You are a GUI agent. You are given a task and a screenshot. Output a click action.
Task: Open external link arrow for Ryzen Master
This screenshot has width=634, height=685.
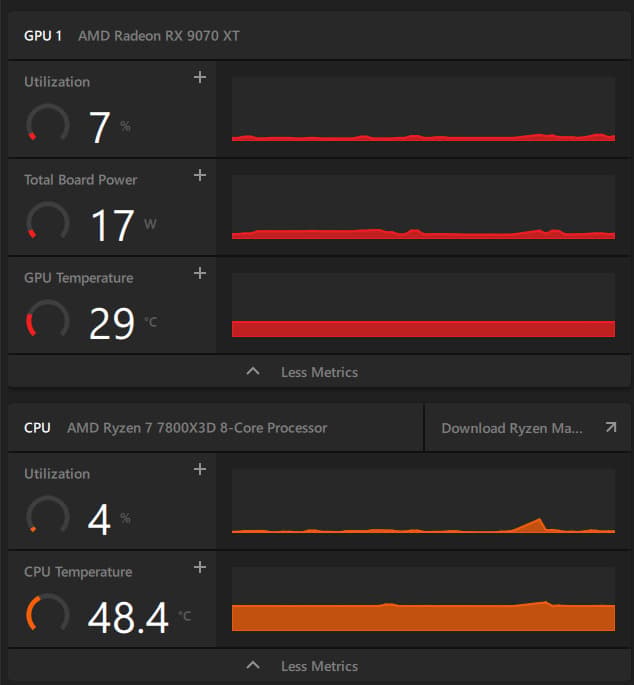tap(611, 427)
